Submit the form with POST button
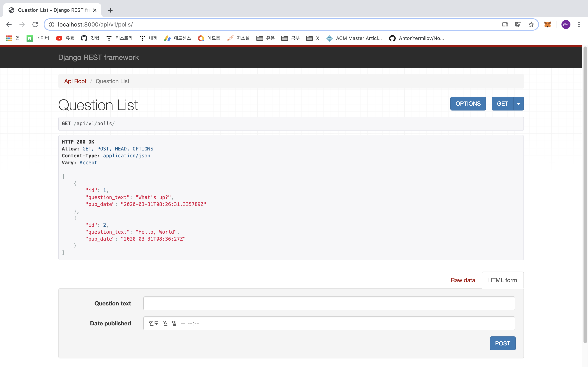The height and width of the screenshot is (367, 588). (502, 343)
